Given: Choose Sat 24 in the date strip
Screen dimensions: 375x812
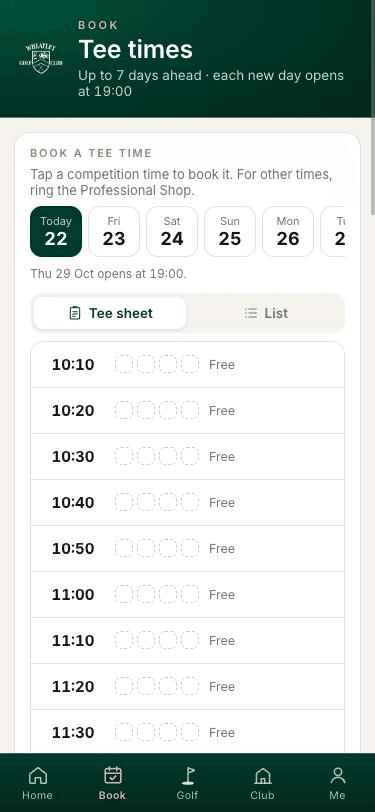Looking at the screenshot, I should [x=172, y=231].
